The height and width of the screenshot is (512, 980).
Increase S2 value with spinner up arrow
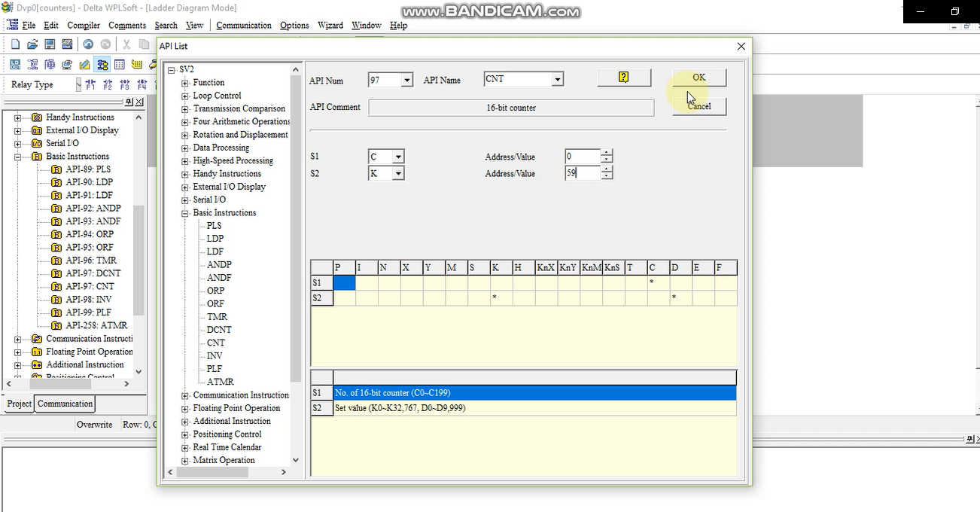coord(607,169)
